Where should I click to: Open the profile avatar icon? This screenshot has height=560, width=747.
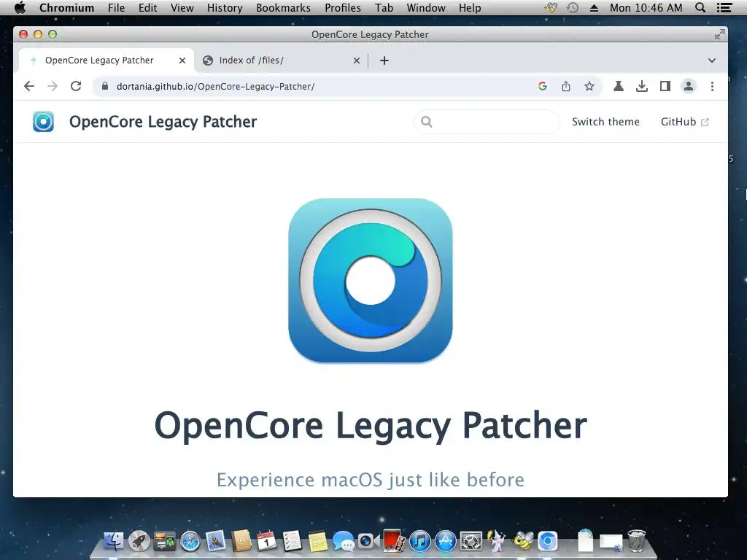689,86
